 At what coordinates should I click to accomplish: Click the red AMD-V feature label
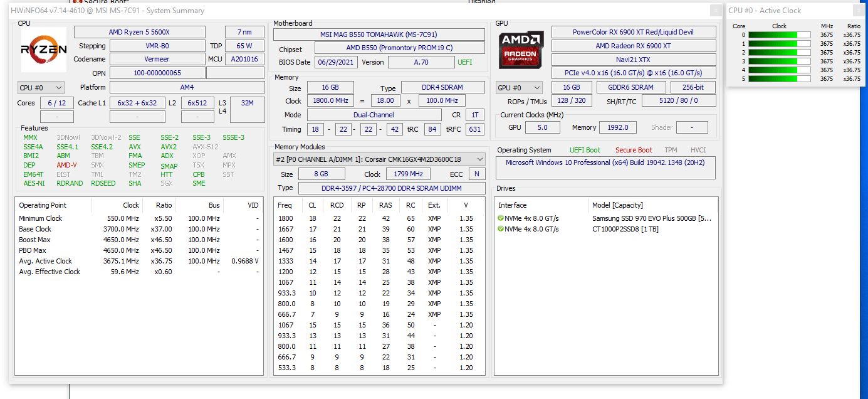click(66, 165)
